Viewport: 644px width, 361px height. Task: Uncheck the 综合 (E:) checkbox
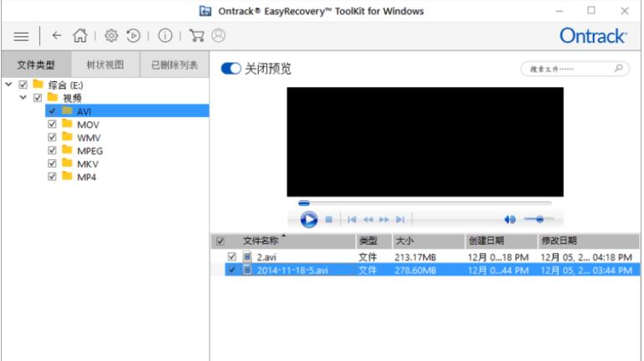[23, 85]
